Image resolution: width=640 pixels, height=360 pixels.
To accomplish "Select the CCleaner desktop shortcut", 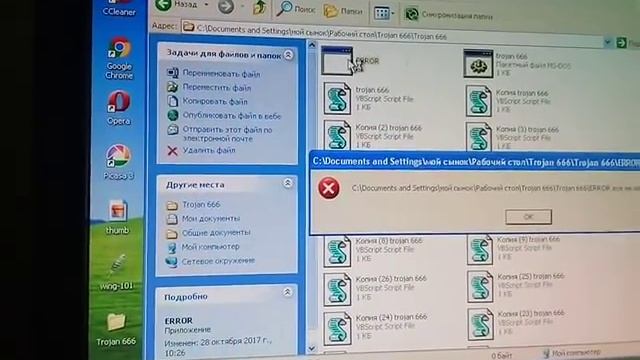I will pos(119,8).
